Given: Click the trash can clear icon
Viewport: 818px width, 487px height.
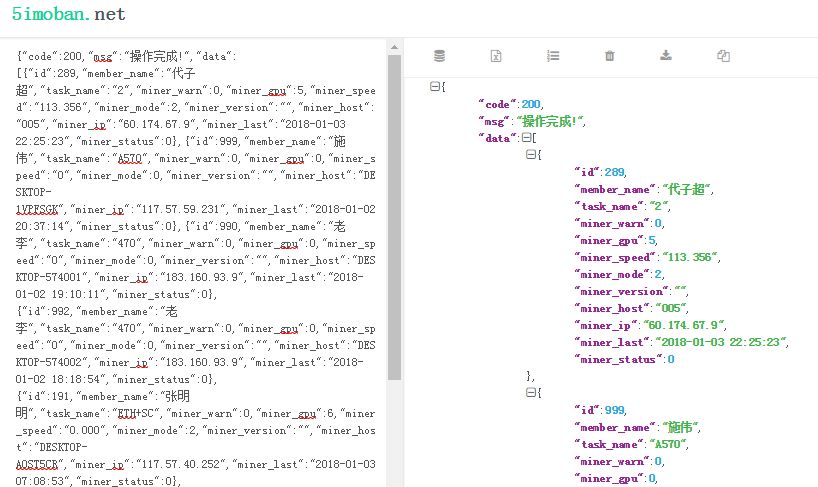Looking at the screenshot, I should coord(609,56).
